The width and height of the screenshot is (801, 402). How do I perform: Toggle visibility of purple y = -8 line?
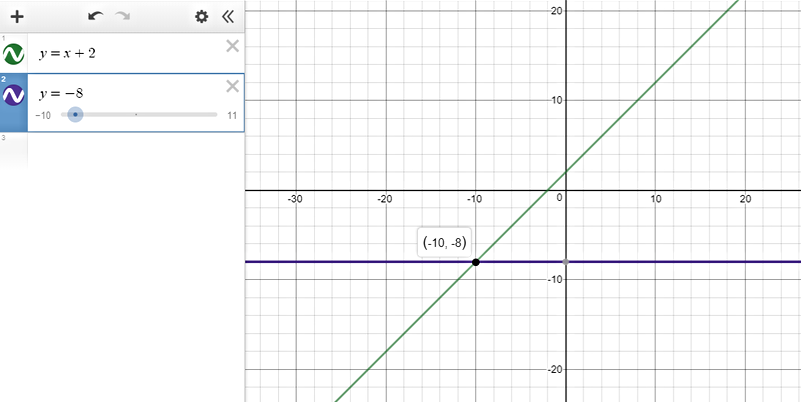(x=14, y=95)
